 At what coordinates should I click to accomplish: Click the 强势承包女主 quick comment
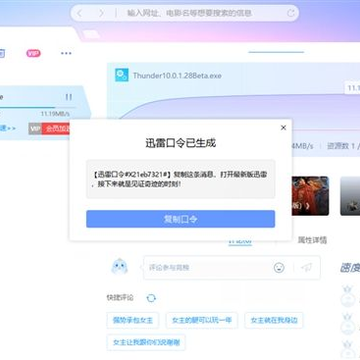pos(133,321)
